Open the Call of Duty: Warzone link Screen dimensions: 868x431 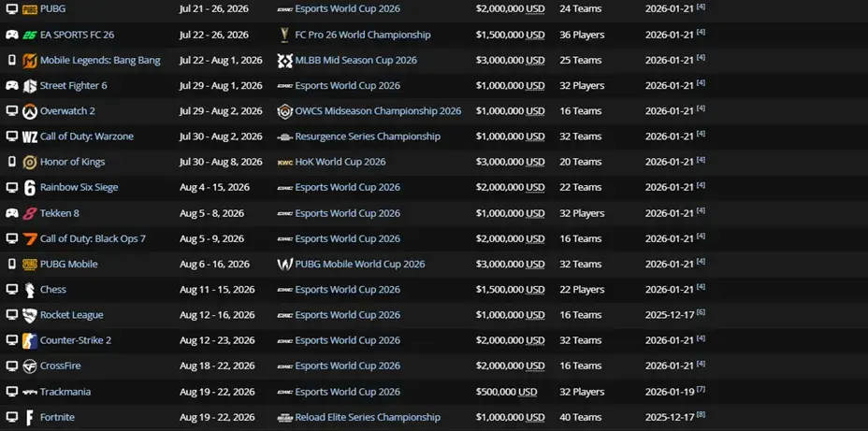pyautogui.click(x=87, y=136)
